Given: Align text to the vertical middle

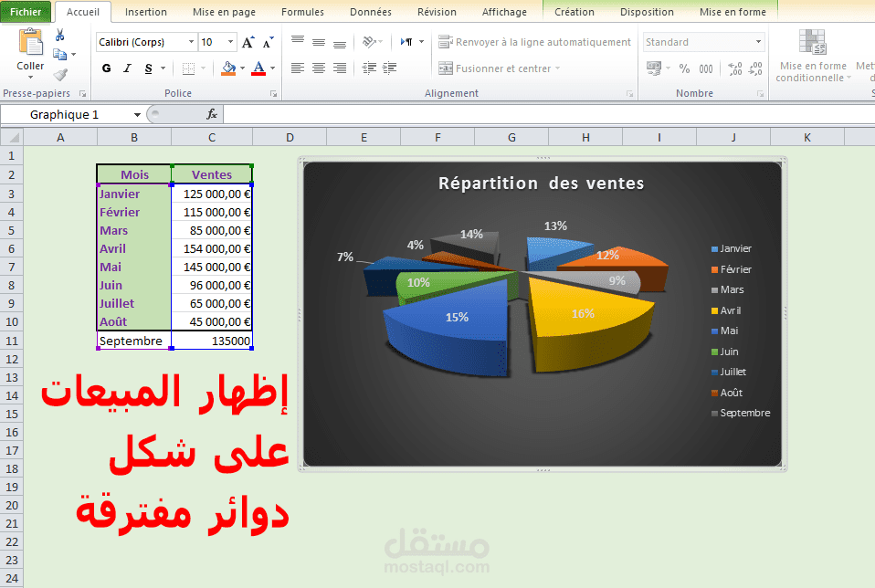Looking at the screenshot, I should [319, 42].
